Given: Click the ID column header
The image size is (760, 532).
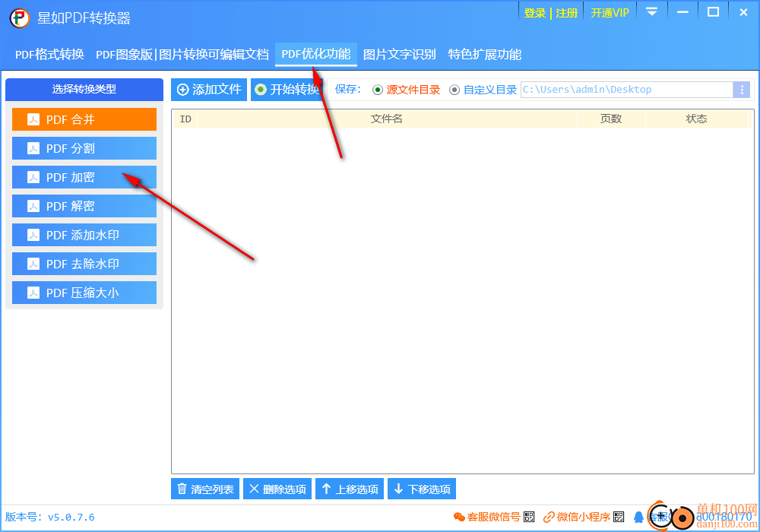Looking at the screenshot, I should [x=185, y=119].
